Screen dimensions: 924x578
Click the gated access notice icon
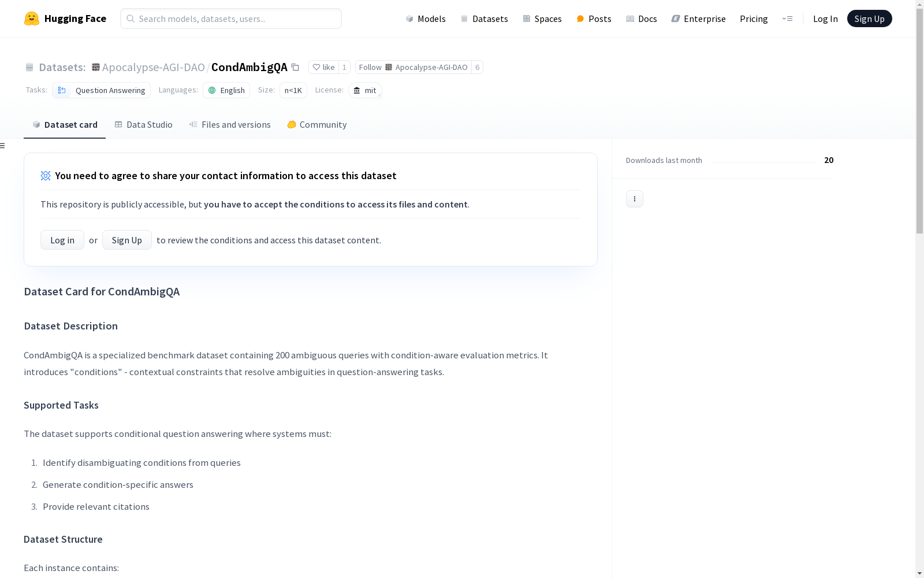click(x=46, y=176)
